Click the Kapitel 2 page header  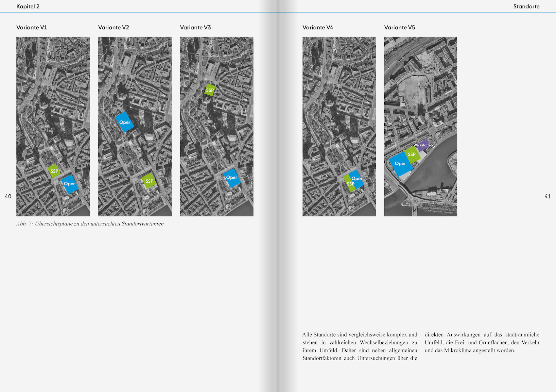pos(28,7)
